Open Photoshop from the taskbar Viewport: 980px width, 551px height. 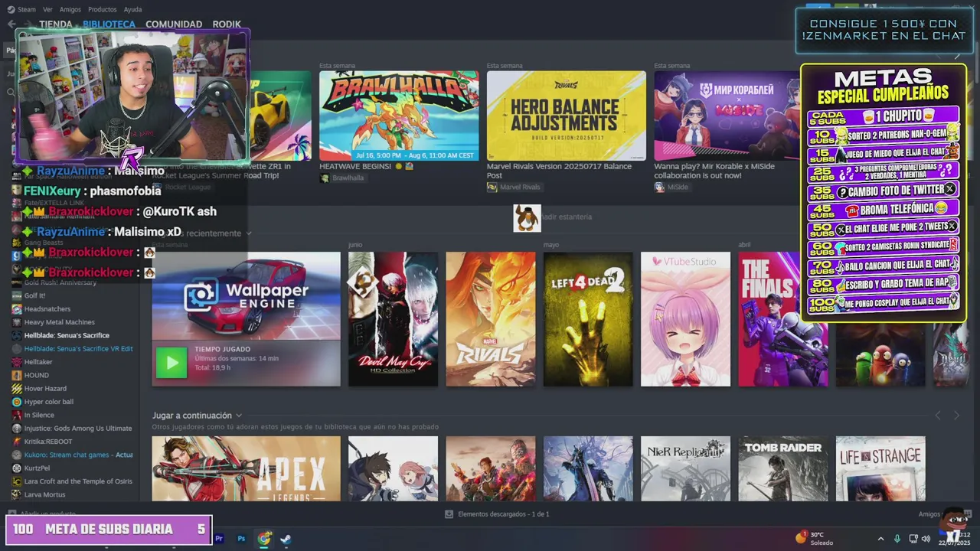point(241,539)
